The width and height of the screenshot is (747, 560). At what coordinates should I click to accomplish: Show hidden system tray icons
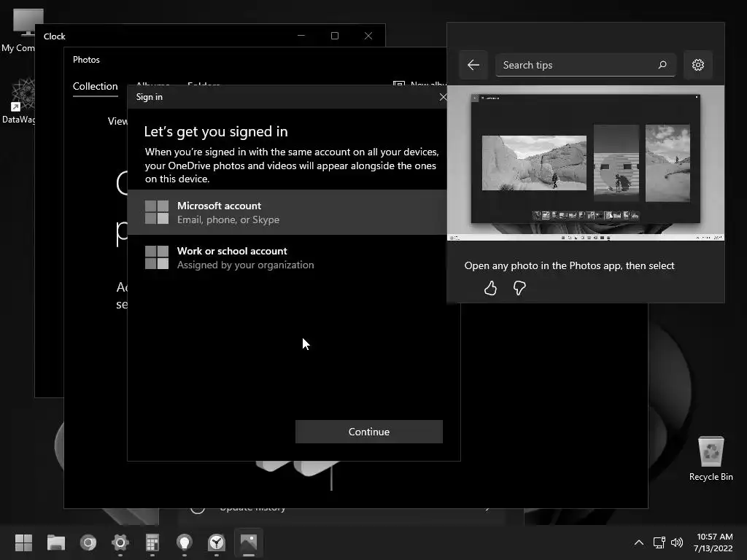point(639,542)
